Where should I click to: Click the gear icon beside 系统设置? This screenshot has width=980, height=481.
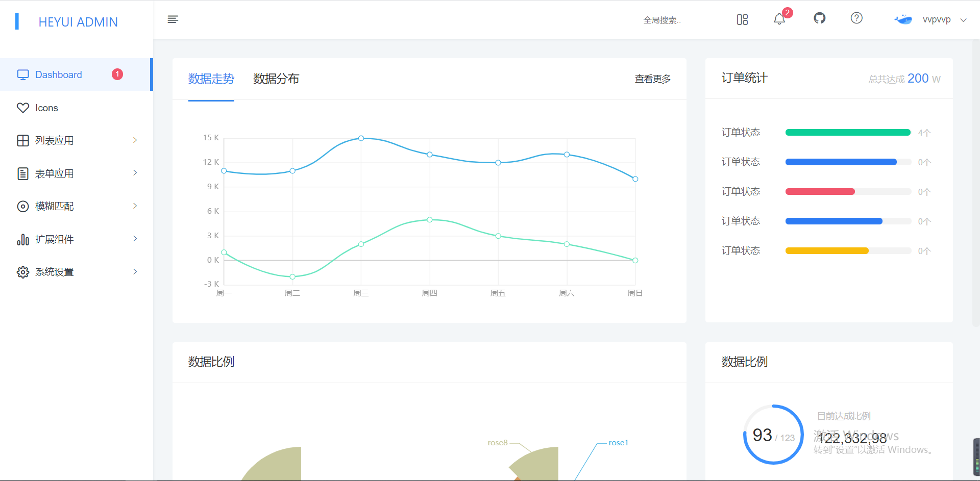click(23, 272)
